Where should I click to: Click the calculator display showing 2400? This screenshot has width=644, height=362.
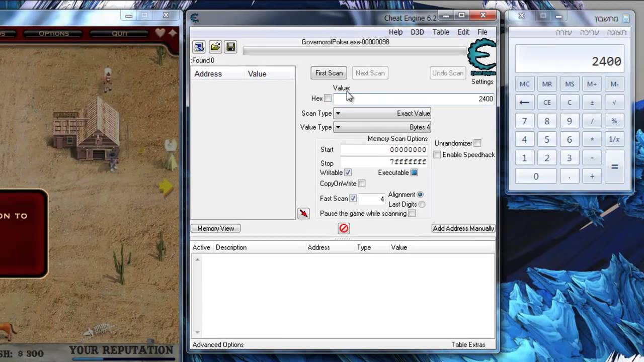[x=570, y=59]
